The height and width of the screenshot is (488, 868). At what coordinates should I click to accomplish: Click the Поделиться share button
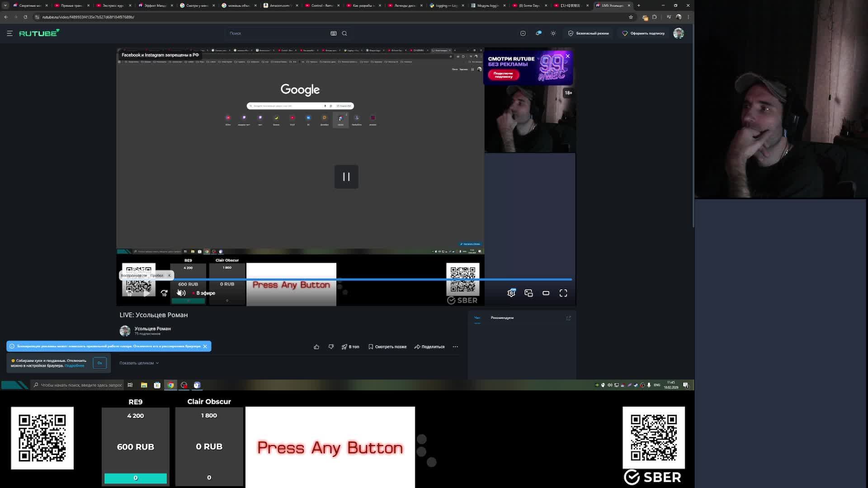[x=429, y=347]
